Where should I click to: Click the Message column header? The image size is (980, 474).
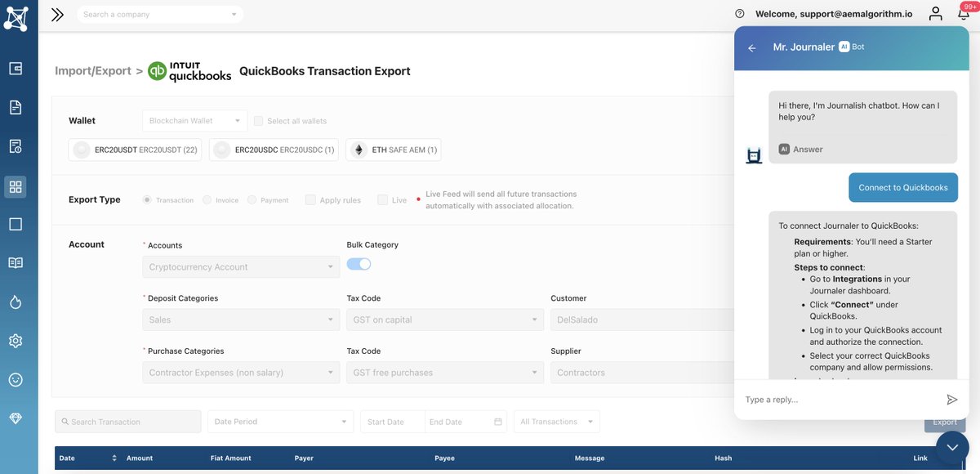(590, 458)
